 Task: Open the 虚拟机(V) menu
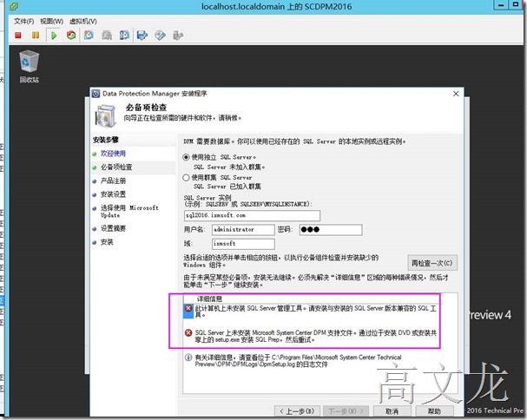click(83, 21)
